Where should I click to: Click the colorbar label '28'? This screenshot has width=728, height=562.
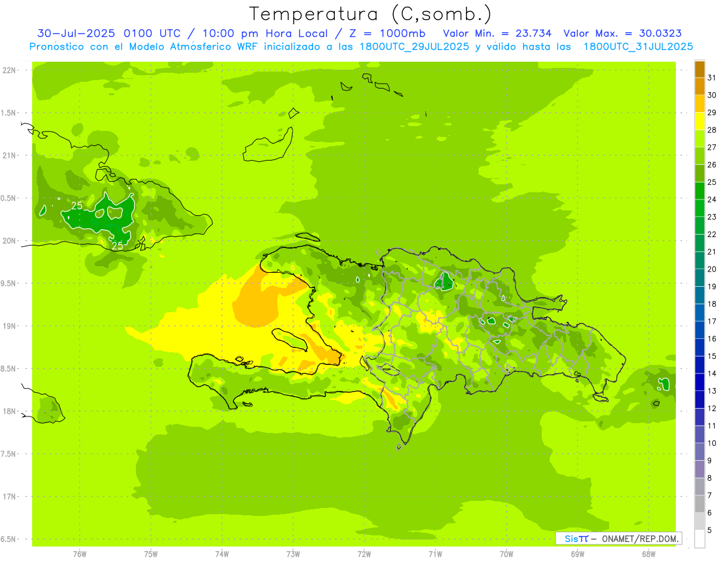coord(712,130)
